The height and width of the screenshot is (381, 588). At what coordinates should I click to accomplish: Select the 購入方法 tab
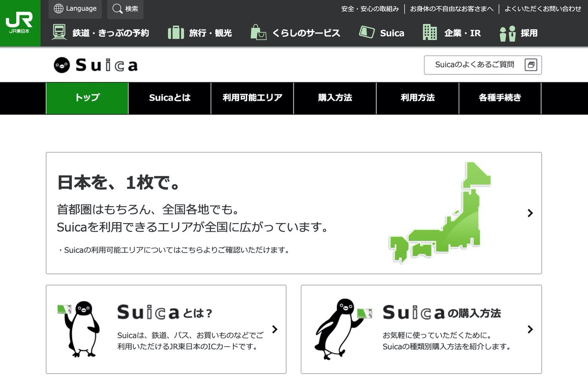tap(335, 97)
